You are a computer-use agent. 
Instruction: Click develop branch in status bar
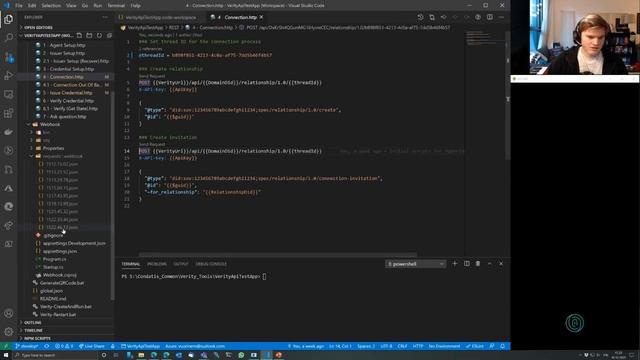tap(27, 346)
